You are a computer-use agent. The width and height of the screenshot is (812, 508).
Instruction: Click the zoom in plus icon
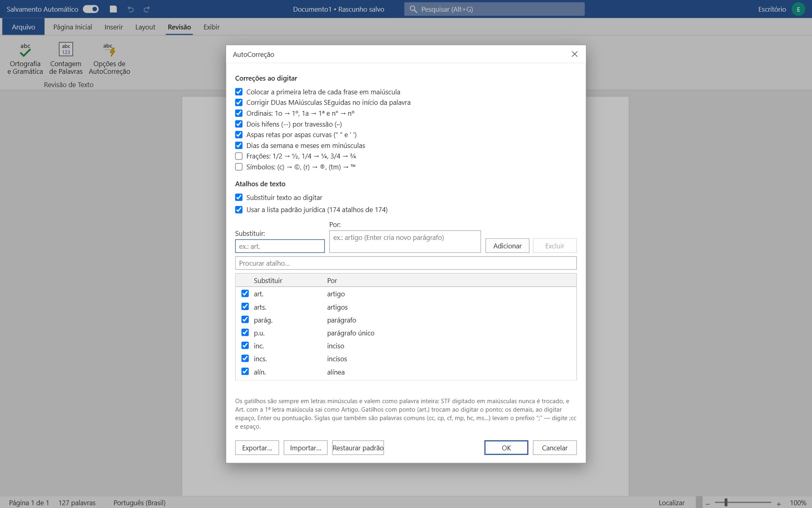pyautogui.click(x=779, y=503)
